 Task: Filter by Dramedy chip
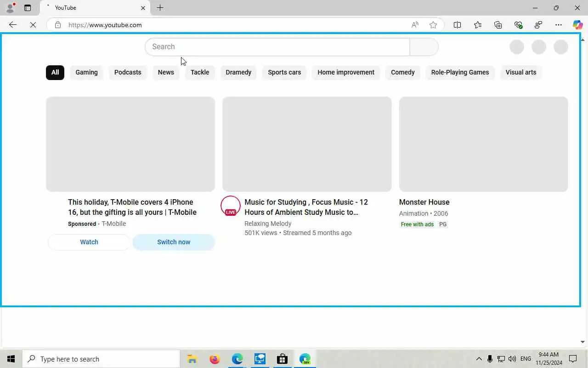[x=238, y=72]
